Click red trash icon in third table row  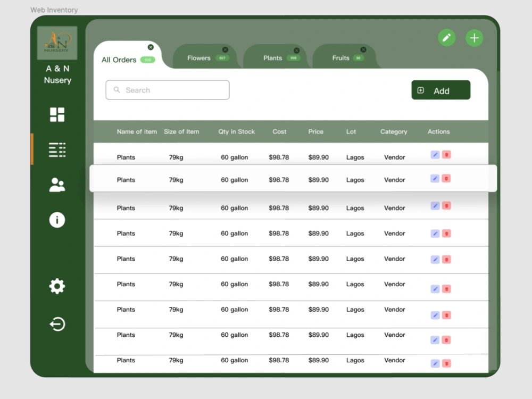[x=446, y=205]
